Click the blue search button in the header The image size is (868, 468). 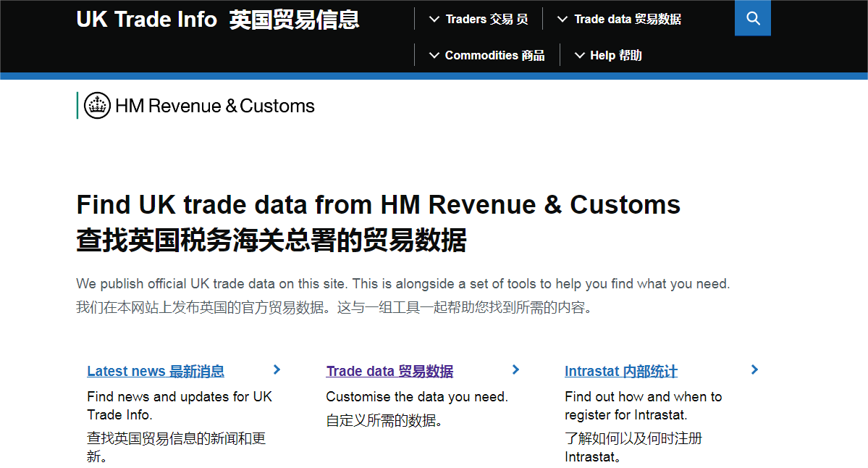pyautogui.click(x=752, y=18)
